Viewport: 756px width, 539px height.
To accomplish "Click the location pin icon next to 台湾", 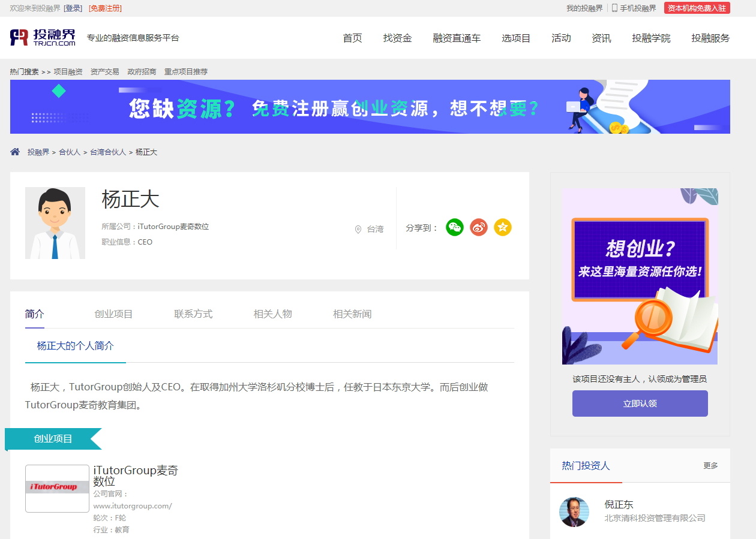I will click(358, 229).
